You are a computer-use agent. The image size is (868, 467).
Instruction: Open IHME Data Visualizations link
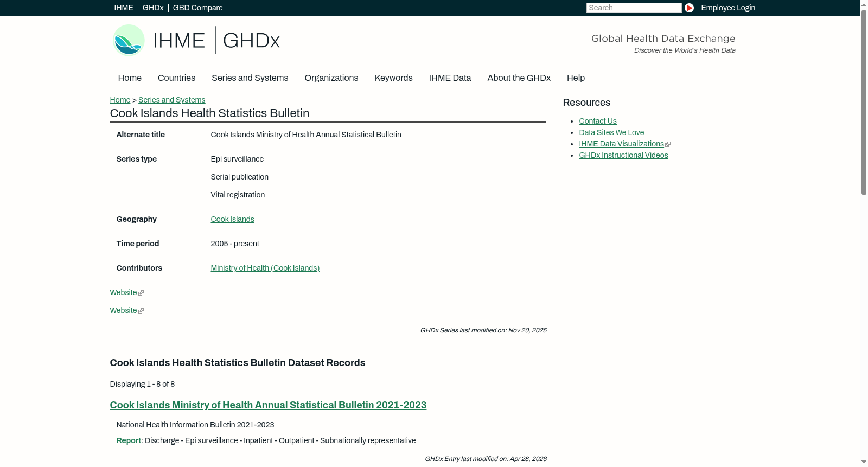click(x=621, y=144)
